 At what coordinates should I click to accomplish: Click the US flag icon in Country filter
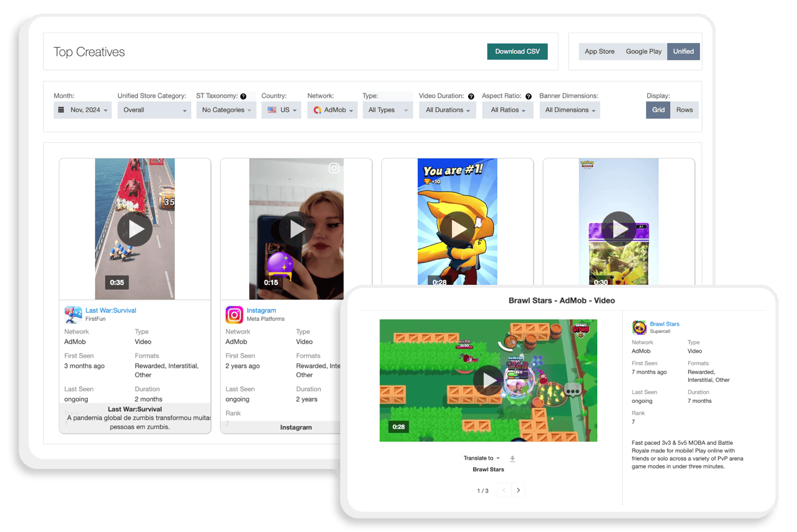[x=272, y=110]
